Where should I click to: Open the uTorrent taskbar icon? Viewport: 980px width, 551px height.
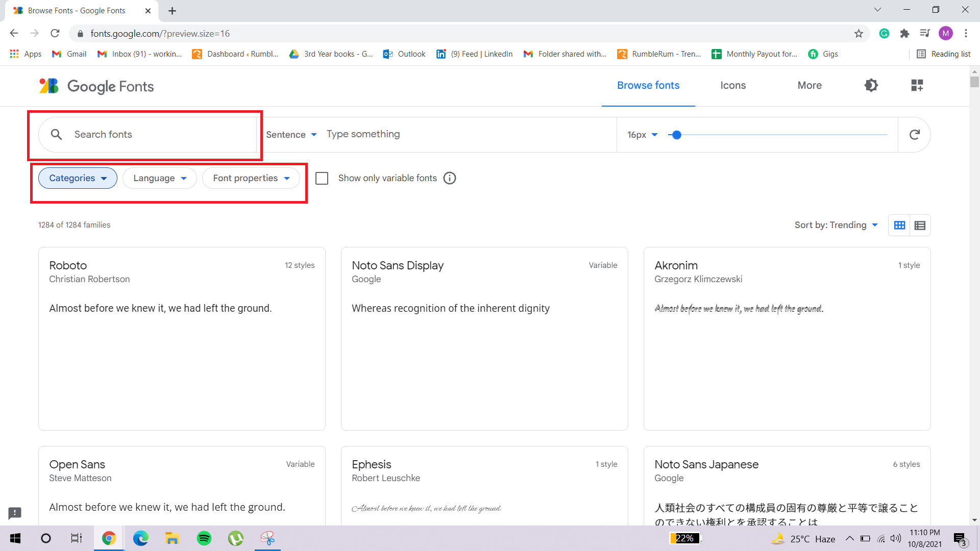click(x=236, y=538)
